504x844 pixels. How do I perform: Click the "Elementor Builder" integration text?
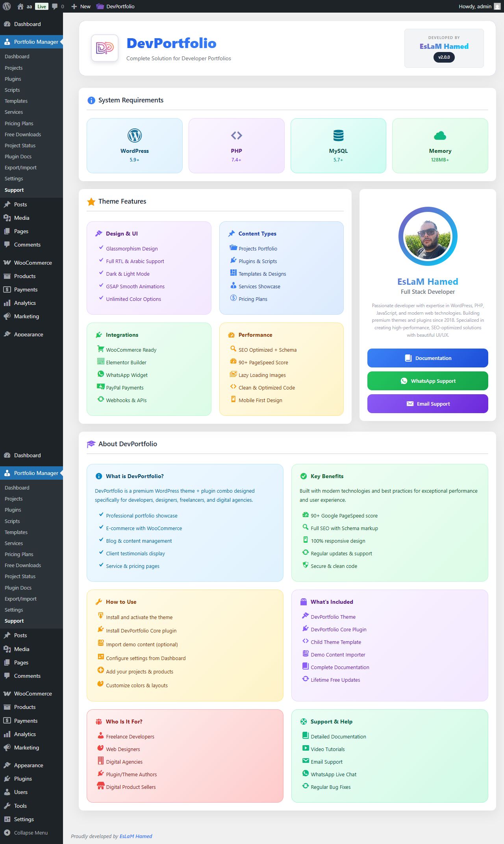(126, 362)
